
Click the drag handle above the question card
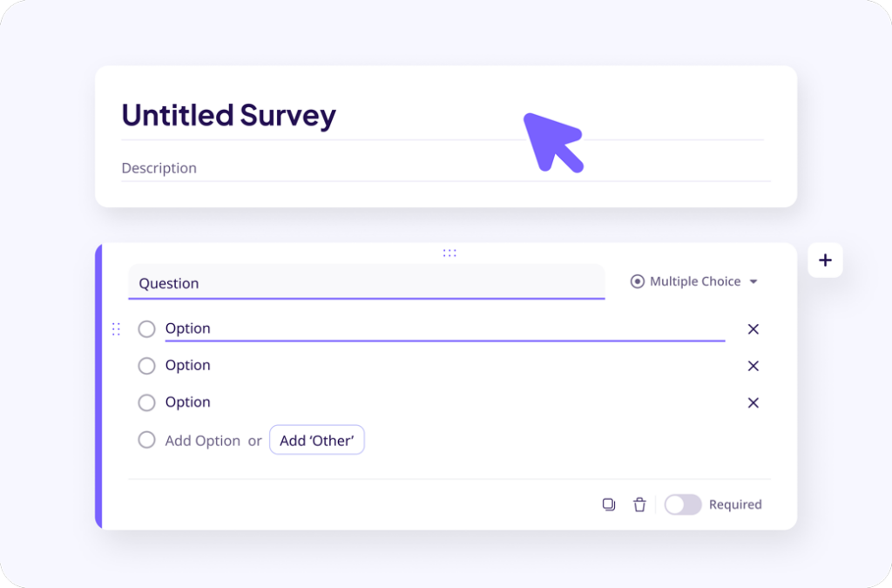pos(449,253)
